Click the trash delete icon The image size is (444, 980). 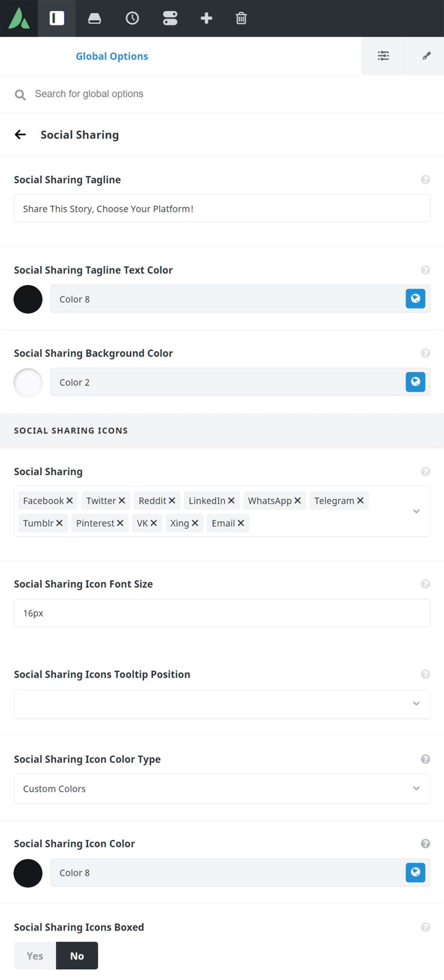point(241,18)
